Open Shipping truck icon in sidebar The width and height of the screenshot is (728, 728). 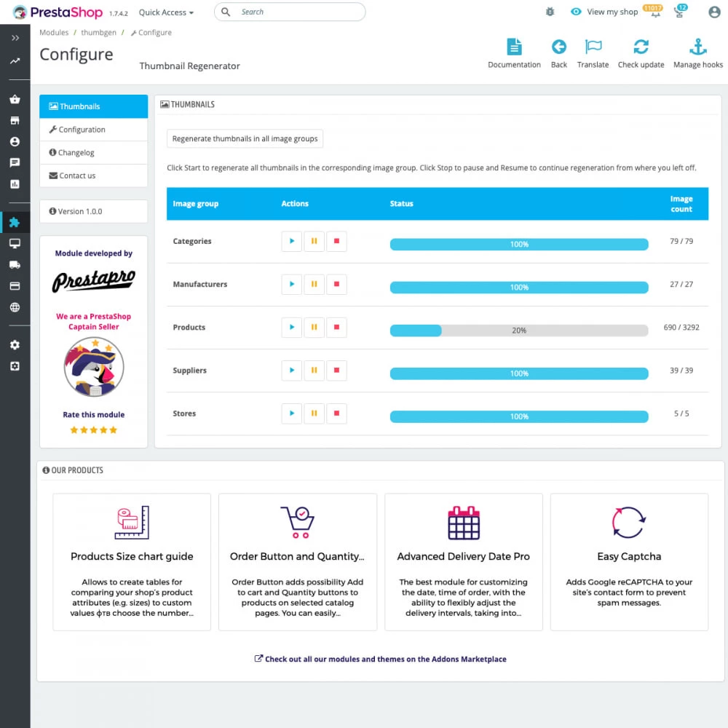click(x=15, y=265)
